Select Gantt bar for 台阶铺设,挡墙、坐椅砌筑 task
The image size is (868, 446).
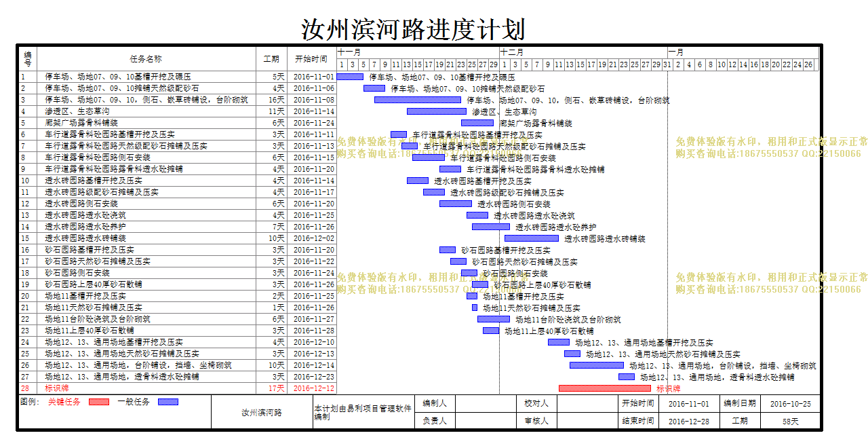pos(597,365)
